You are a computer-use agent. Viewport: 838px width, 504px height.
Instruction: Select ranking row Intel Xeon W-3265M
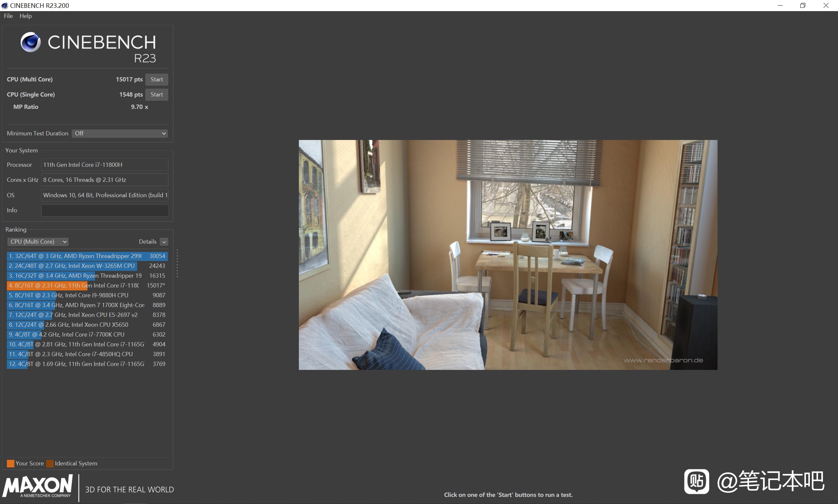click(87, 266)
